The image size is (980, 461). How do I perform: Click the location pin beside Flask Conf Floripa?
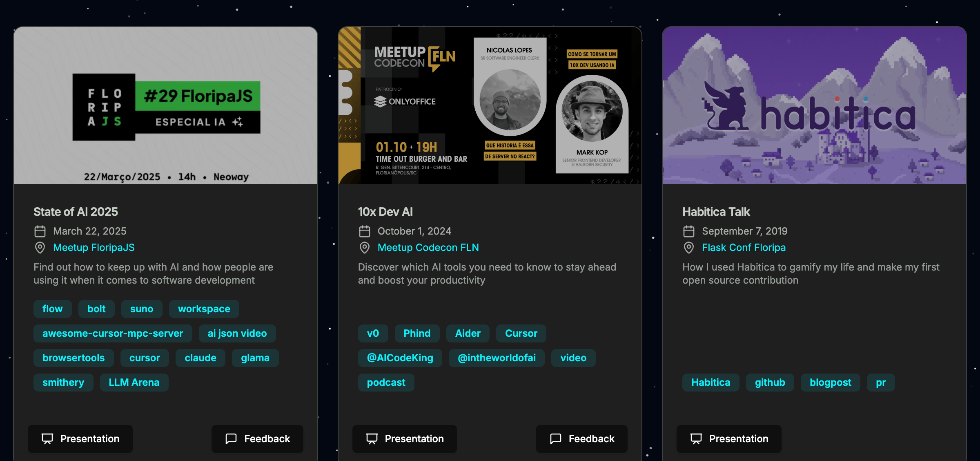pos(688,248)
